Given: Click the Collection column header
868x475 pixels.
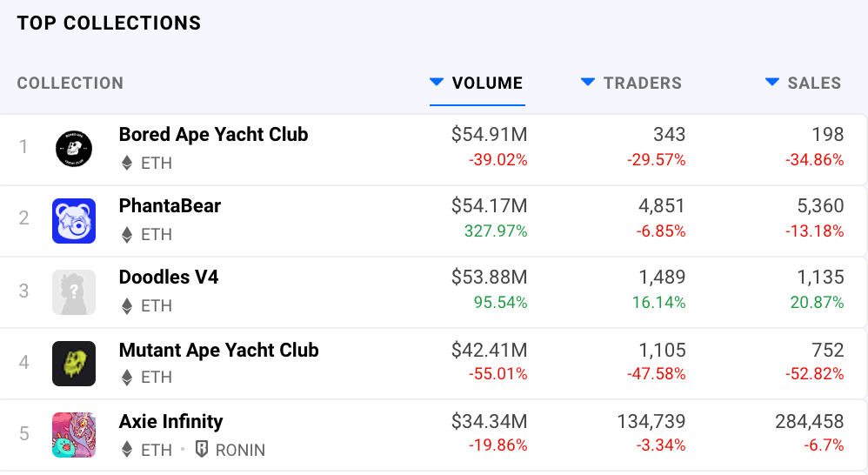Looking at the screenshot, I should (x=70, y=84).
